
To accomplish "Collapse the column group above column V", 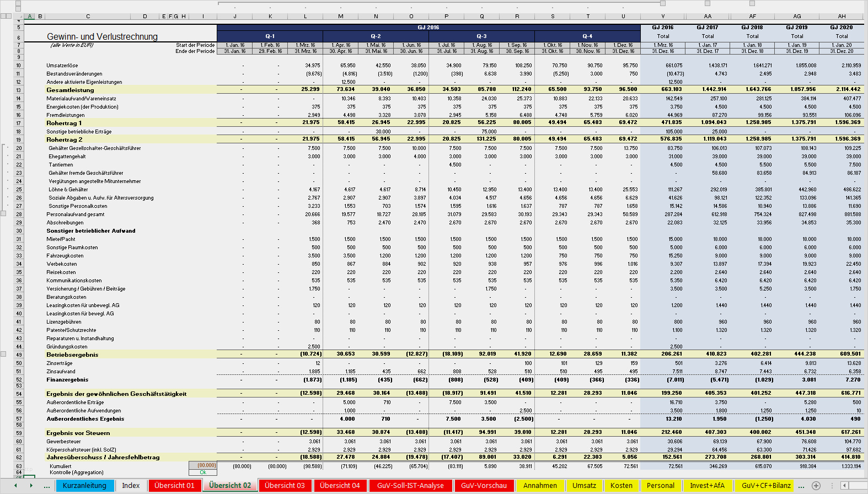I will click(663, 3).
